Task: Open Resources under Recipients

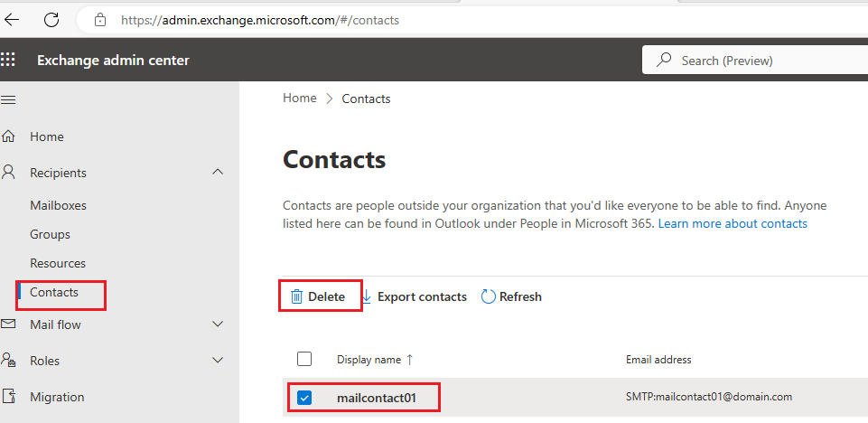Action: click(58, 263)
